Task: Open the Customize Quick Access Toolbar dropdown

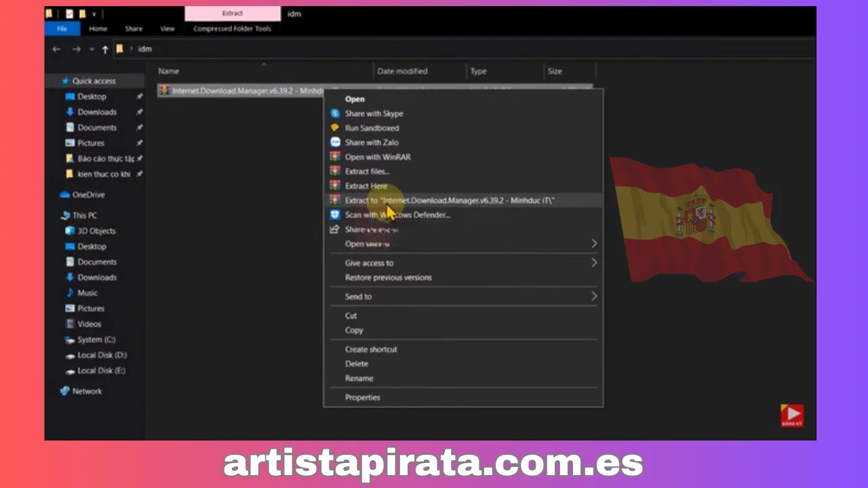Action: pos(94,14)
